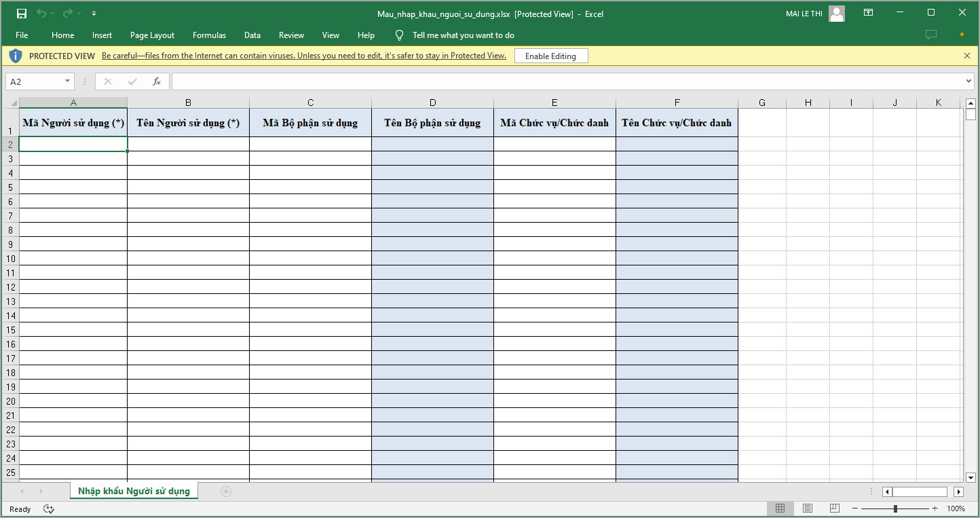Select the 'Tên Bộ phận sử dụng' header cell
The height and width of the screenshot is (518, 980).
coord(433,123)
